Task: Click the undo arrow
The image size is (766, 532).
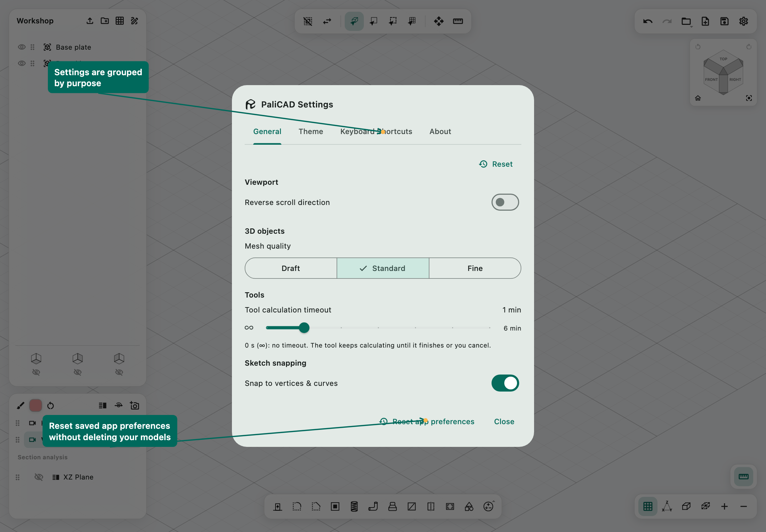Action: point(648,21)
